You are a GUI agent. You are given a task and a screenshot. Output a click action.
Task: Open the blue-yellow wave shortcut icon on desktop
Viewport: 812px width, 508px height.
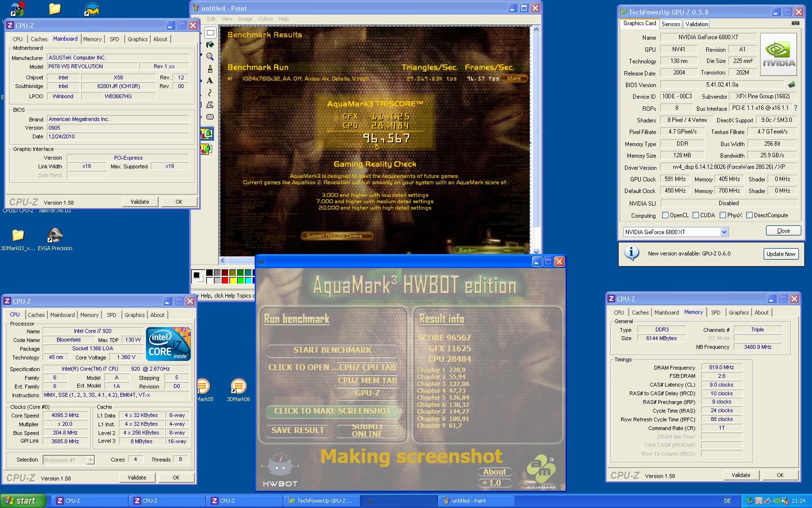(x=91, y=9)
